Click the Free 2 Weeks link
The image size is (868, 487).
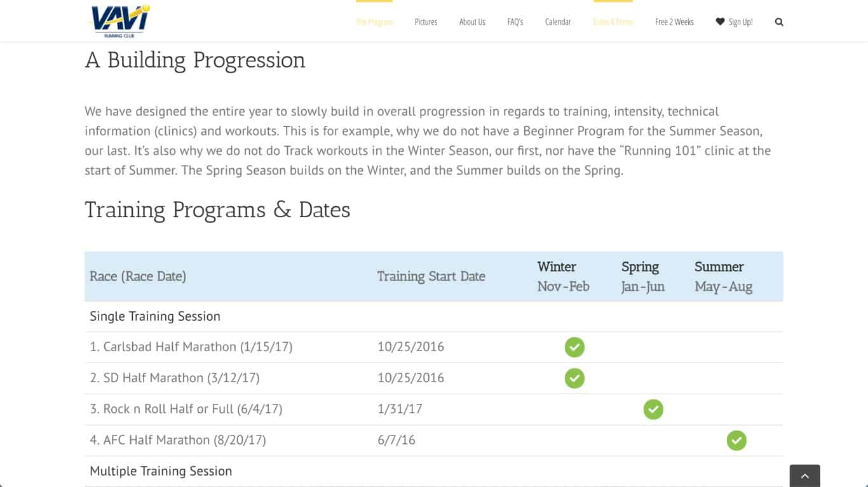tap(674, 22)
